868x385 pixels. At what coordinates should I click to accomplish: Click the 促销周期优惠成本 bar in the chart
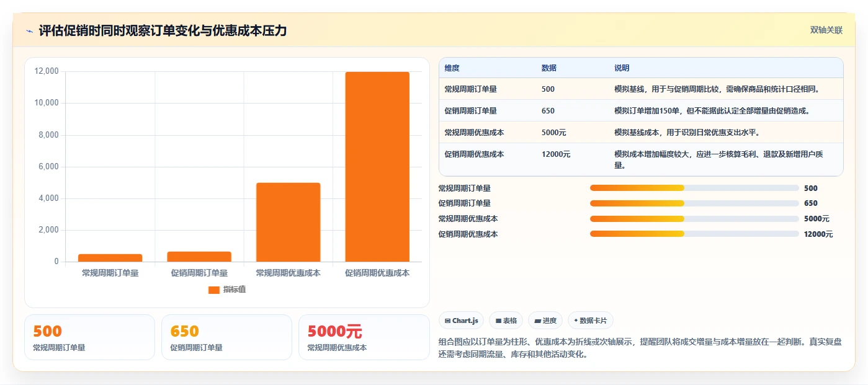point(377,167)
